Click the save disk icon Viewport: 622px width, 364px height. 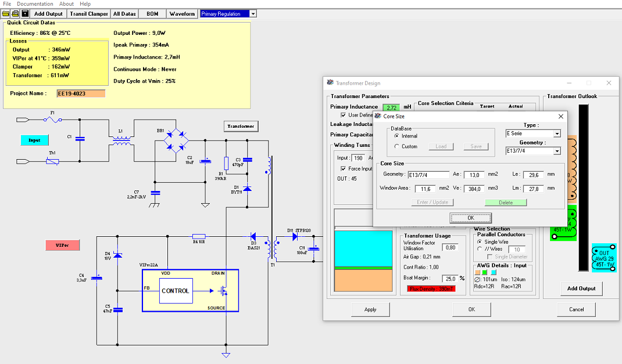pos(25,13)
